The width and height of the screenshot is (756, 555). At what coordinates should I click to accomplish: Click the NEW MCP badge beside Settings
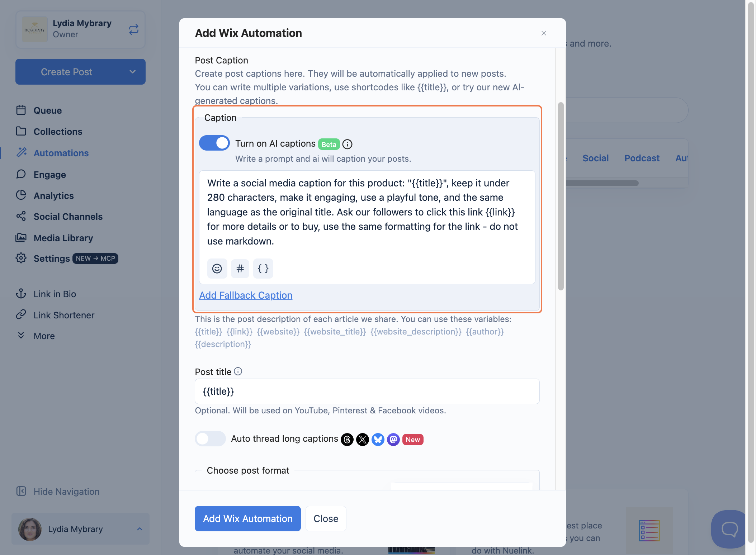tap(95, 258)
